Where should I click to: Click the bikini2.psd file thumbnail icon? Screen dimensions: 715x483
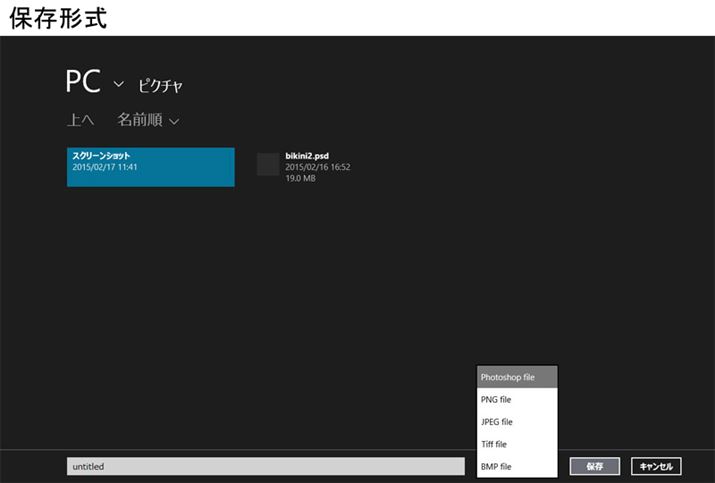tap(268, 165)
